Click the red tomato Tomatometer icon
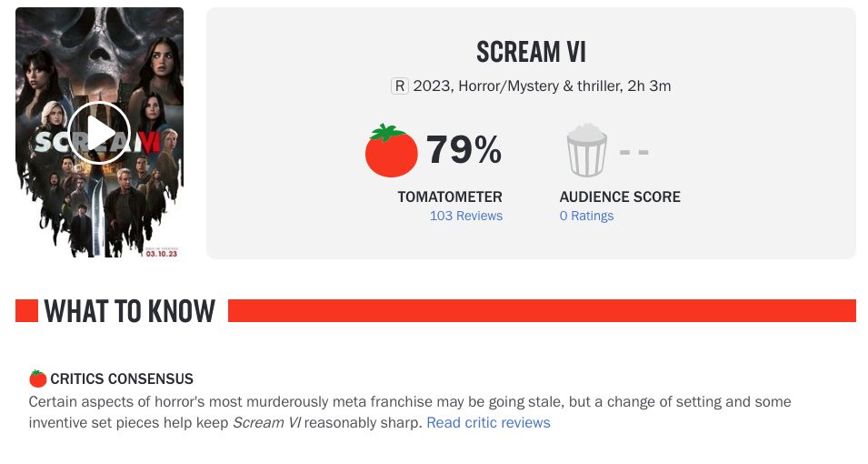 pos(391,151)
